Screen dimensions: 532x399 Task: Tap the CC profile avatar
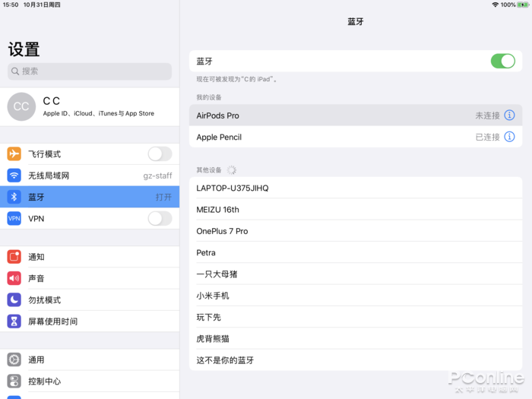21,106
